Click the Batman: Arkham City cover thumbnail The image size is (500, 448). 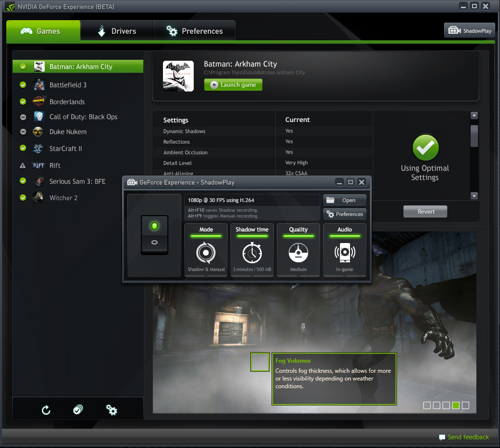pyautogui.click(x=178, y=76)
